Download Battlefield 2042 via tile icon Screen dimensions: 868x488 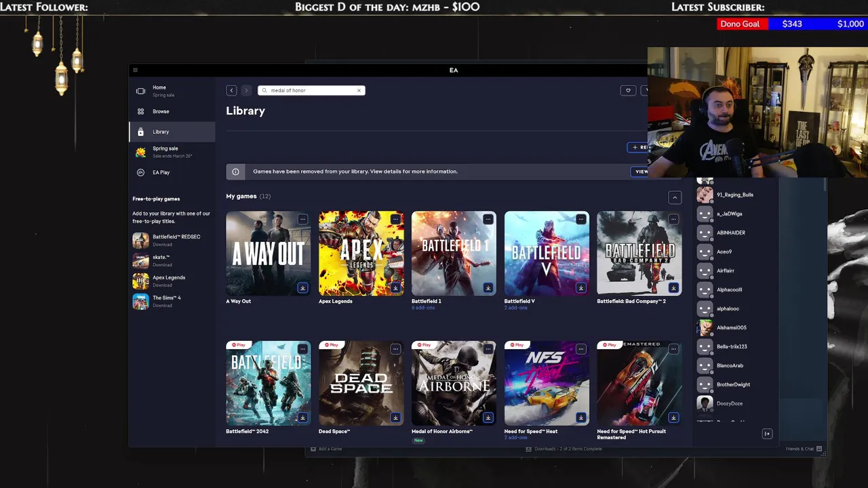click(302, 418)
